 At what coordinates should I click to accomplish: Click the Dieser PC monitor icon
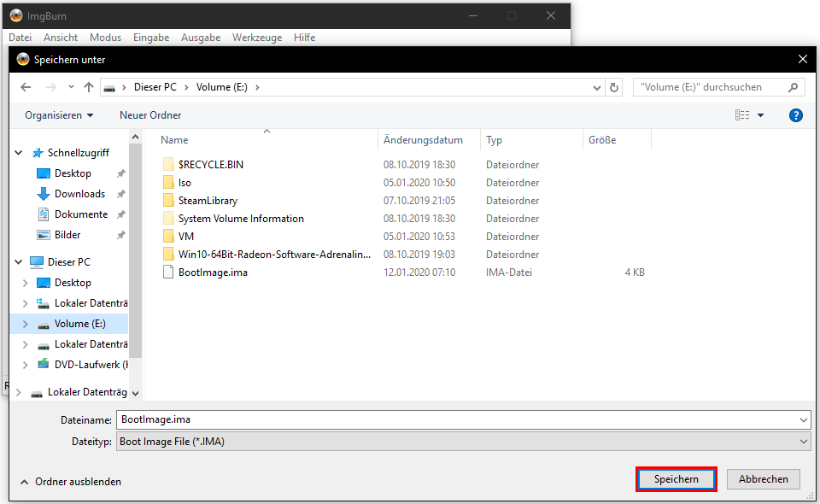pos(37,262)
